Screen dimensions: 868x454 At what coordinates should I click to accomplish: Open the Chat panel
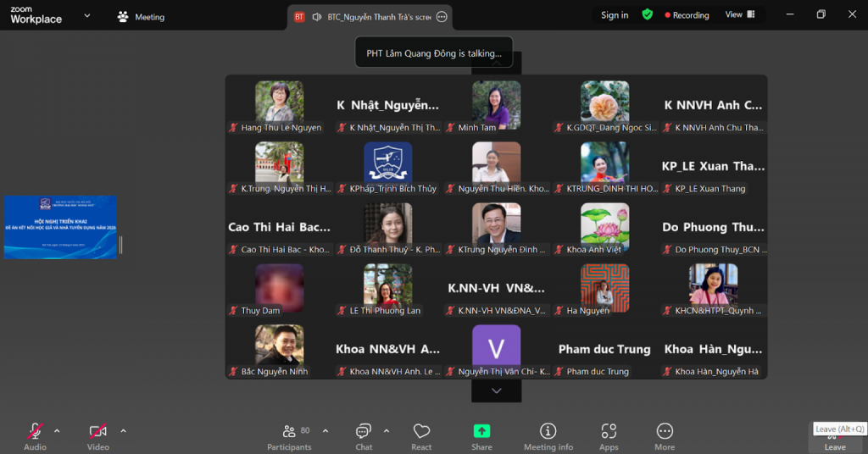click(x=364, y=435)
